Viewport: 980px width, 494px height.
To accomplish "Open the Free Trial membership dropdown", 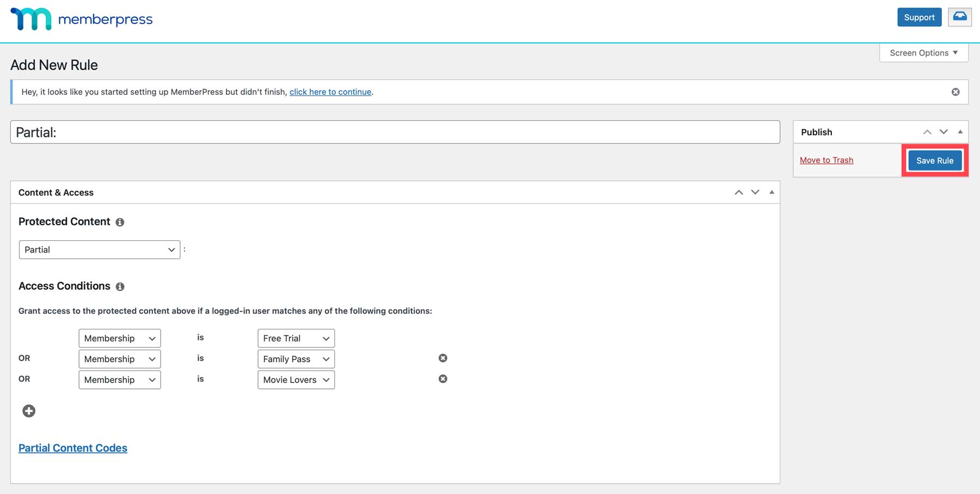I will (x=296, y=338).
